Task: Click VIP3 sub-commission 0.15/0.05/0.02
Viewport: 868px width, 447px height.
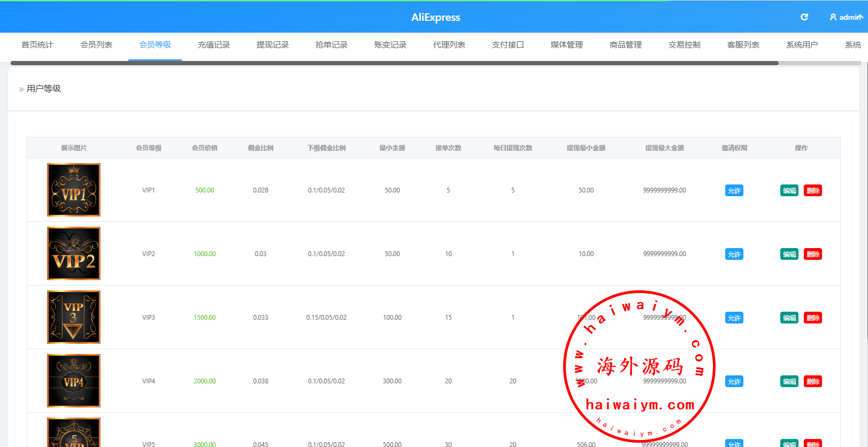Action: point(326,318)
